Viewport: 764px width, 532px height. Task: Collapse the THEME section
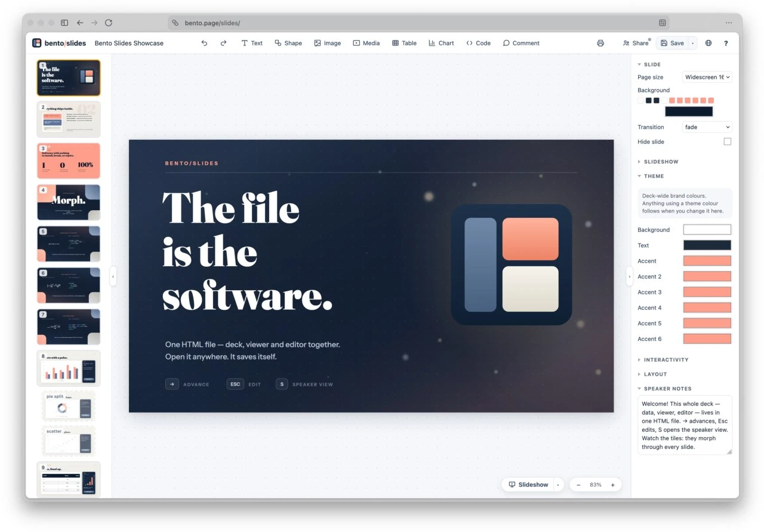click(651, 176)
